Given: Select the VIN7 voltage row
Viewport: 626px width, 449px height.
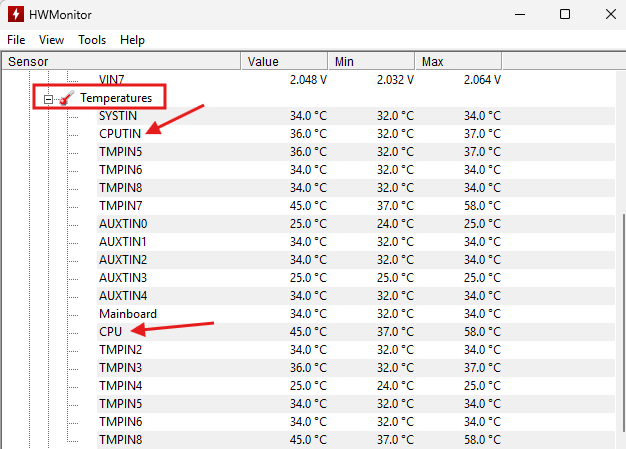Looking at the screenshot, I should tap(355, 80).
